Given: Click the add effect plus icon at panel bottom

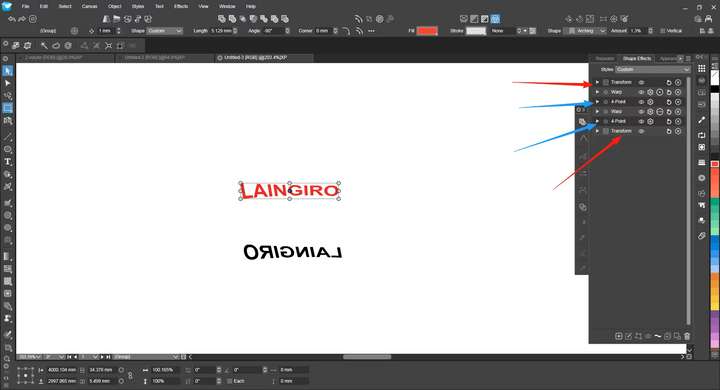Looking at the screenshot, I should point(619,336).
